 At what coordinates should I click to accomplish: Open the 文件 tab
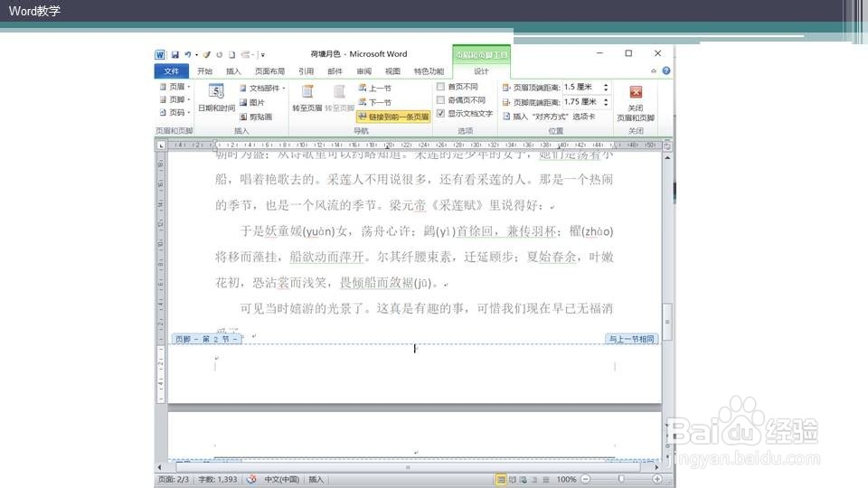click(171, 71)
